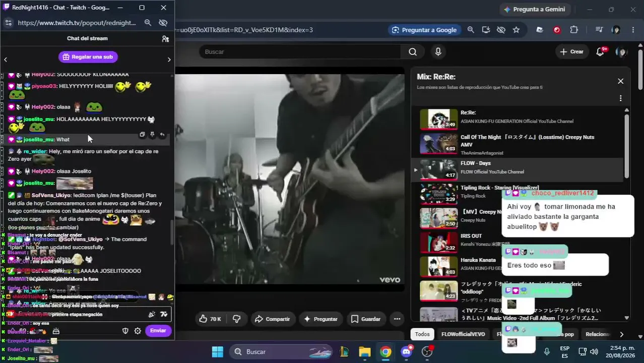Show more filter chips with right chevron
The width and height of the screenshot is (644, 363).
point(621,334)
